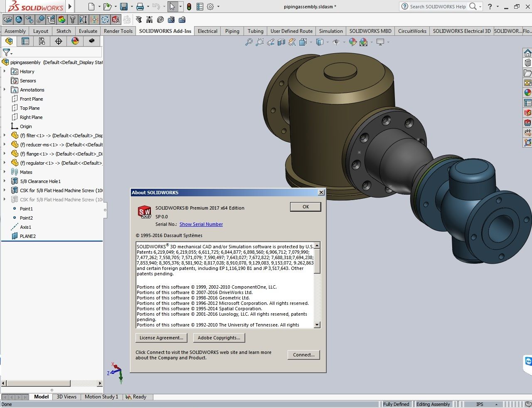Click the Section View icon
This screenshot has height=408, width=532.
tap(281, 42)
